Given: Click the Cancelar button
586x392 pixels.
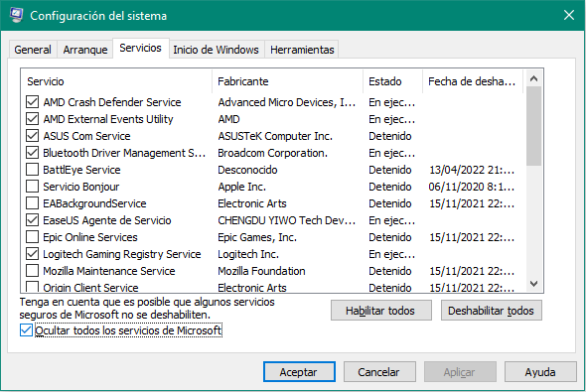Looking at the screenshot, I should (x=379, y=372).
